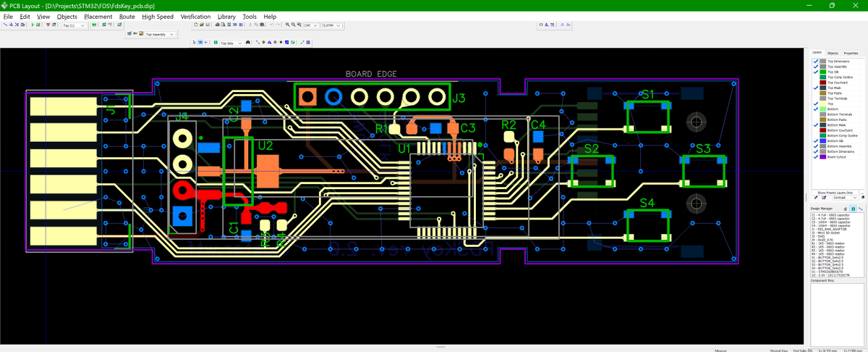The image size is (868, 352).
Task: Click the Zoom In magnifier icon
Action: pos(288,25)
